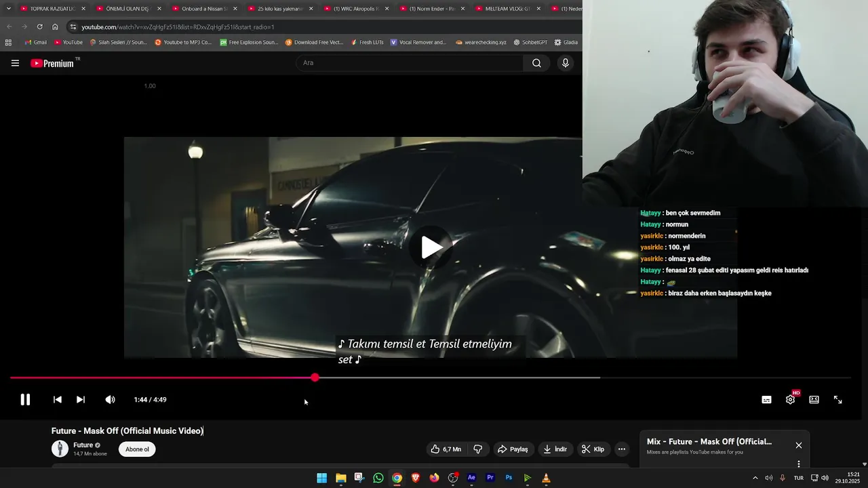Mute the YouTube player volume

(x=110, y=400)
